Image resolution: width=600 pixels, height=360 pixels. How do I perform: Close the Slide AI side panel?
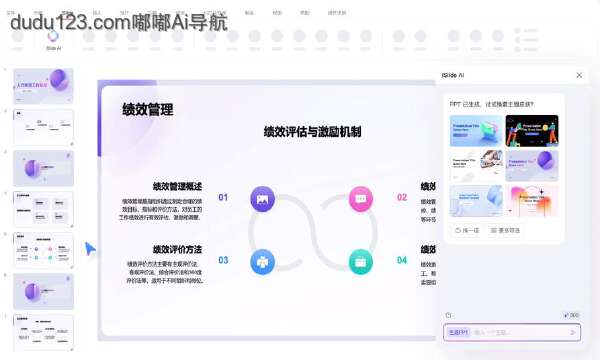tap(579, 75)
